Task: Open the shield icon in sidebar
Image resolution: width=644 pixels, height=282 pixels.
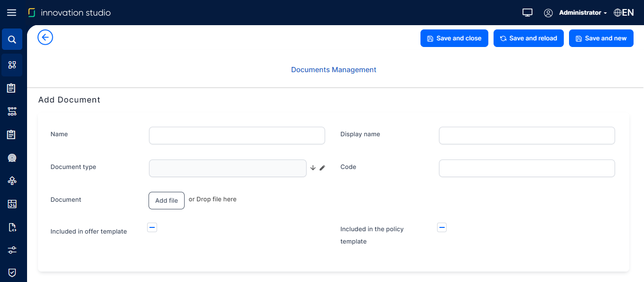Action: tap(12, 273)
